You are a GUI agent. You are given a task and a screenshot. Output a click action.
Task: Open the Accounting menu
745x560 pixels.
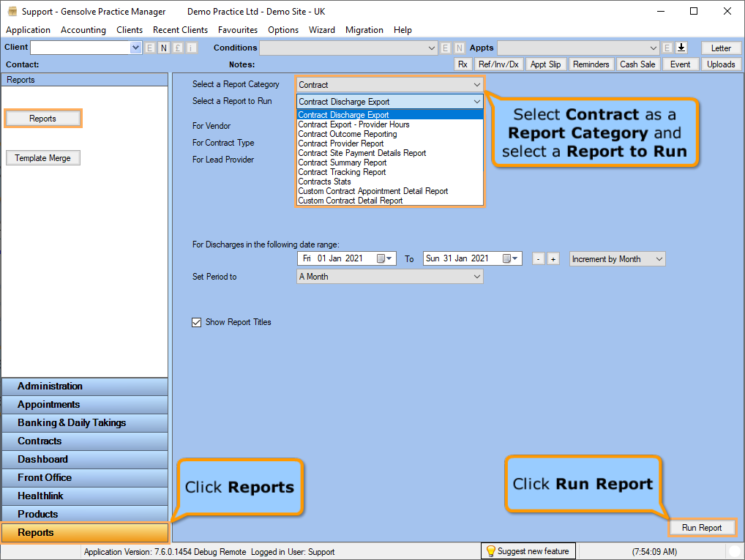83,30
